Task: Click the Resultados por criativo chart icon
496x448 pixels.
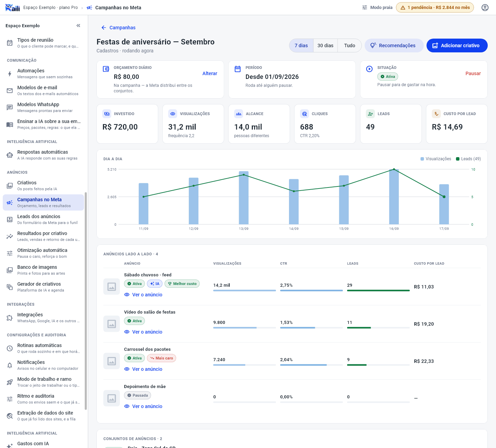Action: (x=10, y=236)
